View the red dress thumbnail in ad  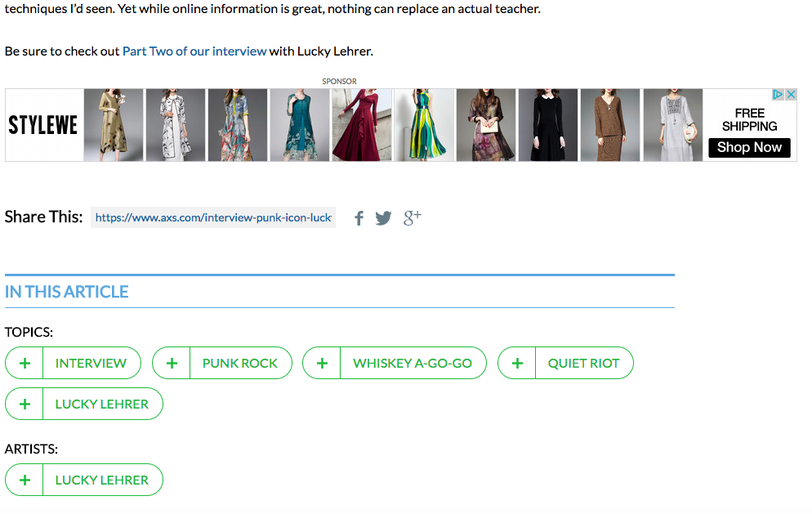click(x=361, y=125)
